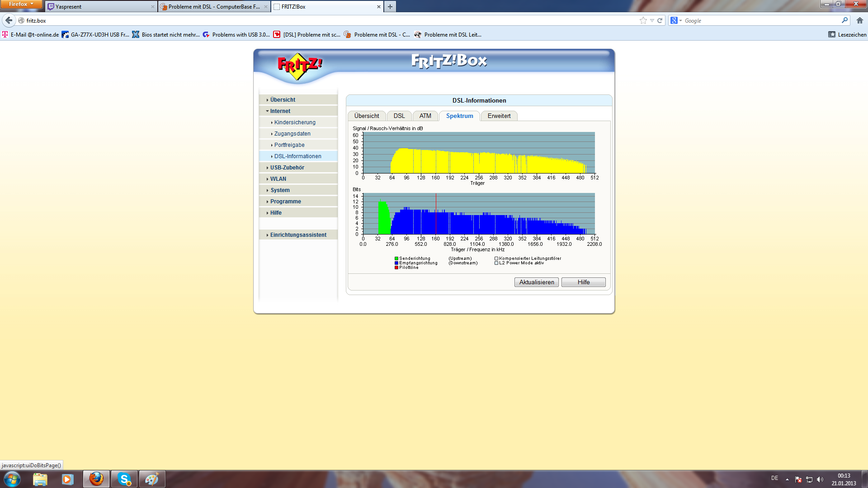The height and width of the screenshot is (488, 868).
Task: Toggle Kompensierter Leitungsstörer checkbox
Action: [496, 259]
